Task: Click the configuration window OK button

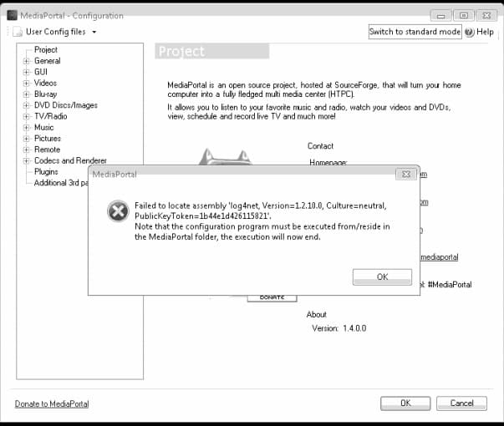Action: point(405,403)
